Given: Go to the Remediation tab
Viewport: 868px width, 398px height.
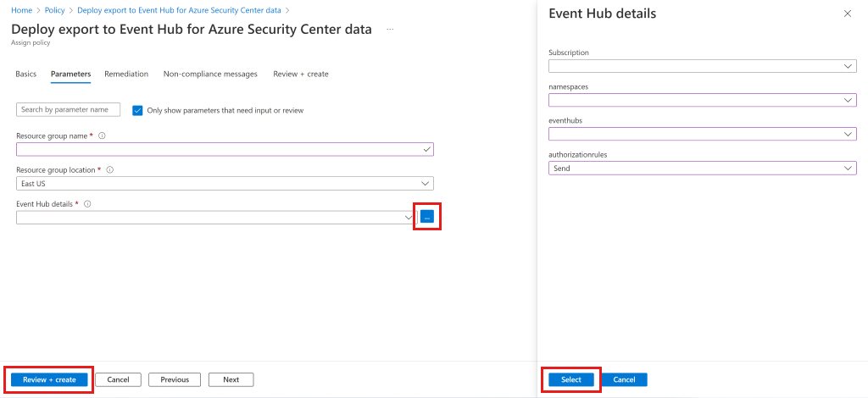Looking at the screenshot, I should point(126,74).
